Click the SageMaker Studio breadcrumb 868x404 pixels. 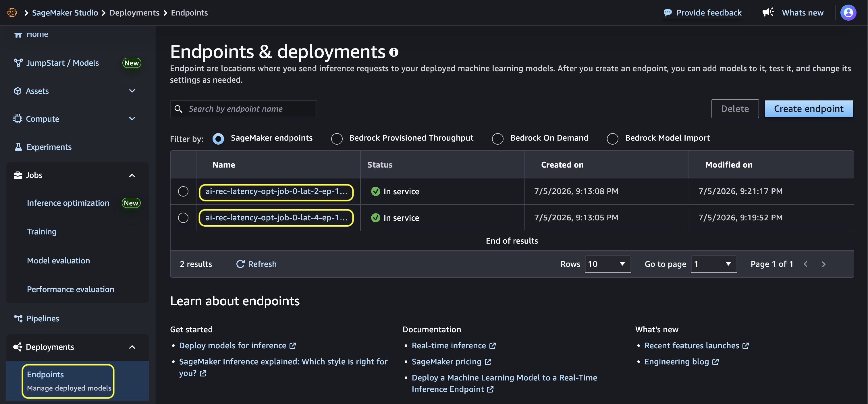pyautogui.click(x=65, y=12)
